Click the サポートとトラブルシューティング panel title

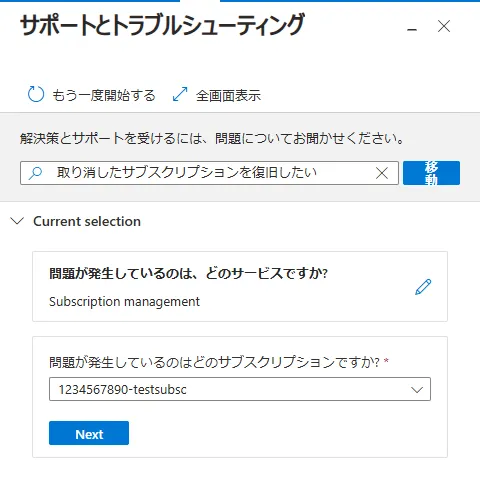[x=162, y=25]
